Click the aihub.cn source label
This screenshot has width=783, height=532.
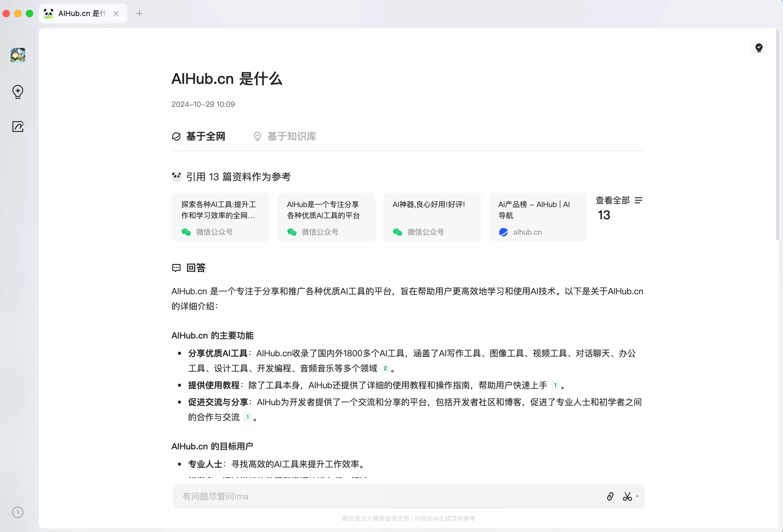(x=527, y=232)
